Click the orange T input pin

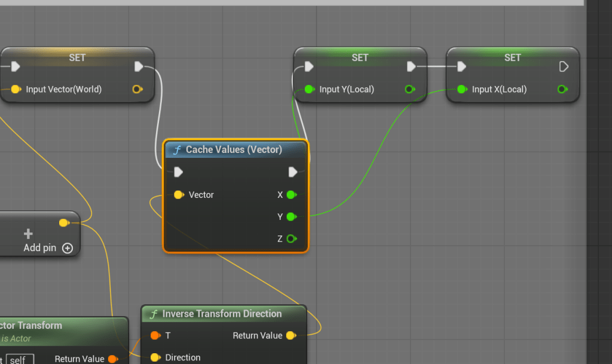click(155, 335)
